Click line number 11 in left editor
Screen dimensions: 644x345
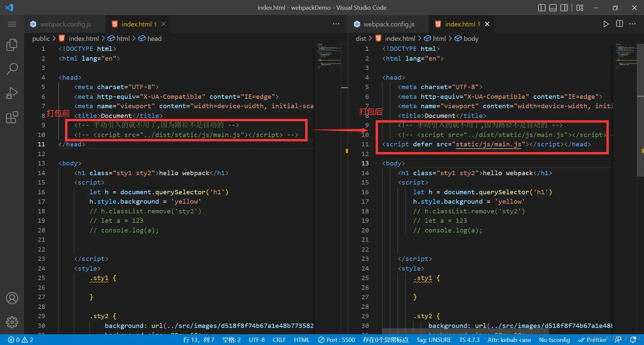41,144
